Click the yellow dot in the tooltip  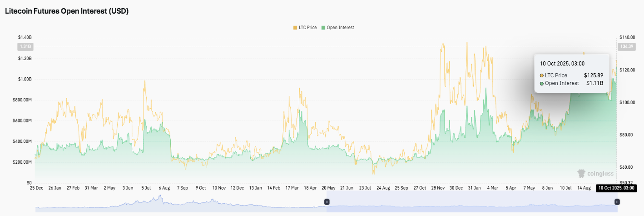point(542,75)
